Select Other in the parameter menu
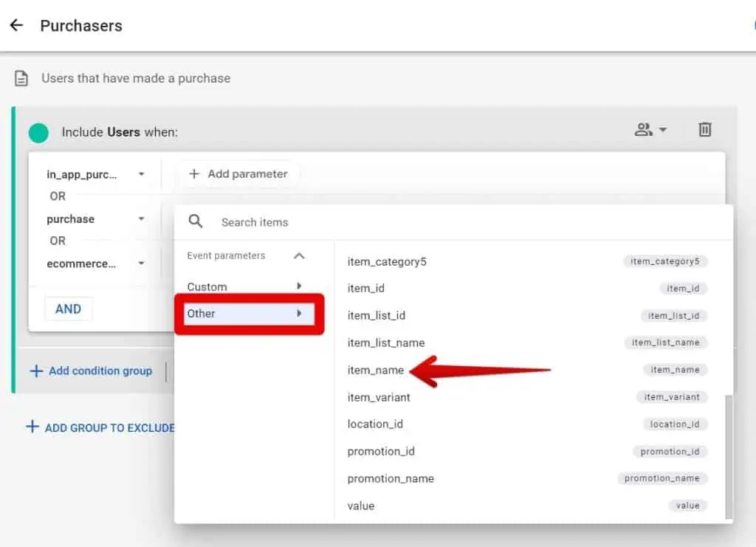This screenshot has height=547, width=756. (x=201, y=313)
